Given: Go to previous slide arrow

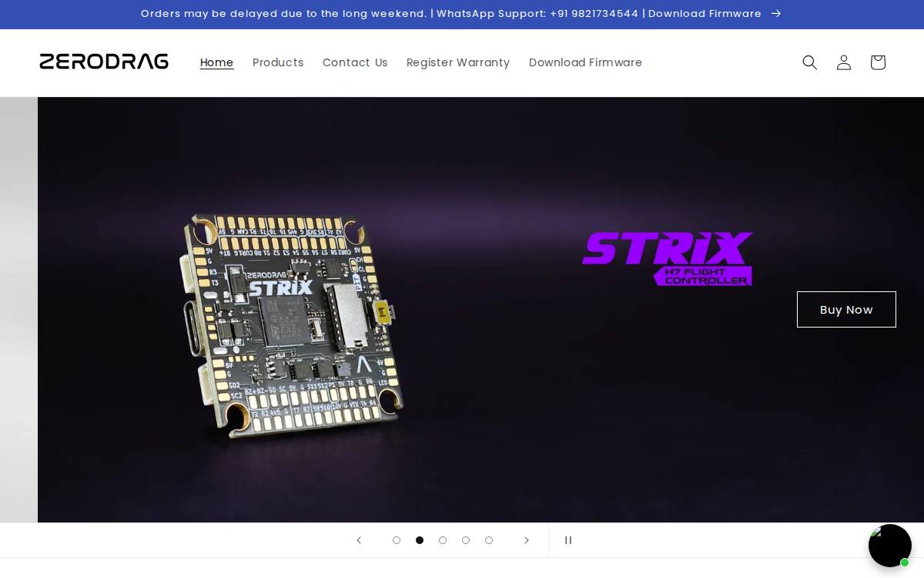Looking at the screenshot, I should coord(359,540).
